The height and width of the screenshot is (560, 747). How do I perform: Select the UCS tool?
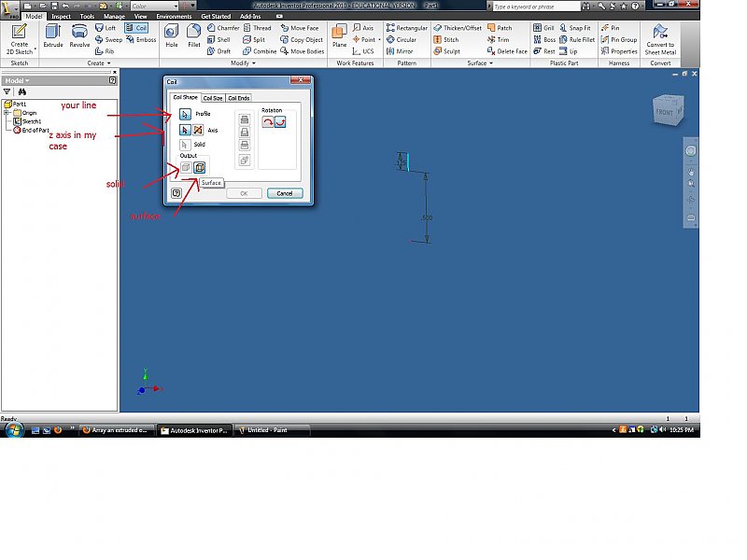(x=363, y=51)
